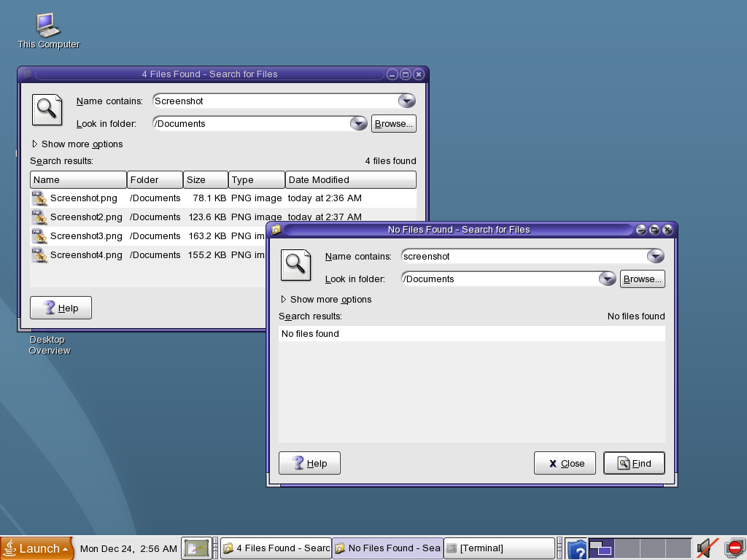This screenshot has height=560, width=747.
Task: Select Screenshot3.png file icon
Action: (39, 236)
